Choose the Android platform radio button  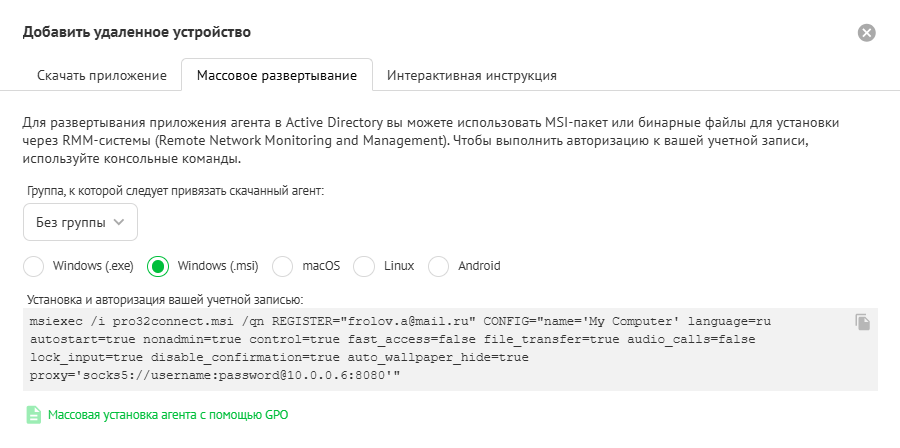click(438, 266)
